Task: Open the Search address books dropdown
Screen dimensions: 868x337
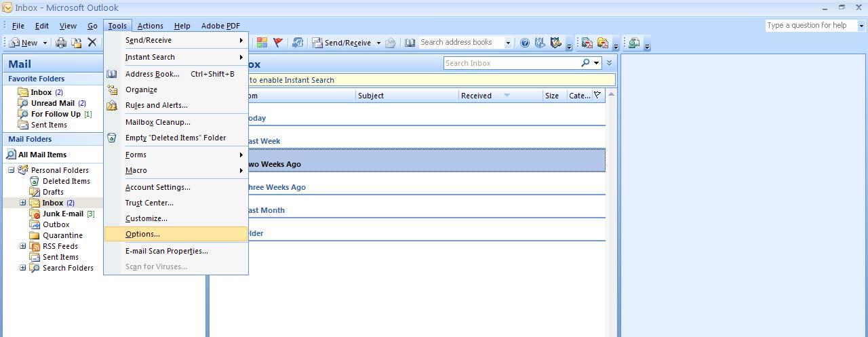Action: [507, 43]
